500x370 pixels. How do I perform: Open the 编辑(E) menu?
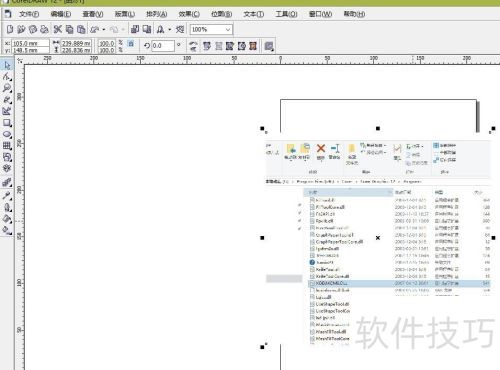[61, 14]
